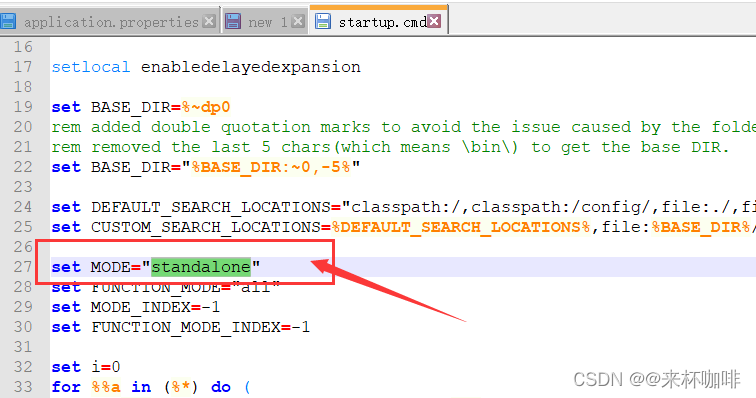Image resolution: width=756 pixels, height=398 pixels.
Task: Click the save icon on new 1 tab
Action: [233, 21]
